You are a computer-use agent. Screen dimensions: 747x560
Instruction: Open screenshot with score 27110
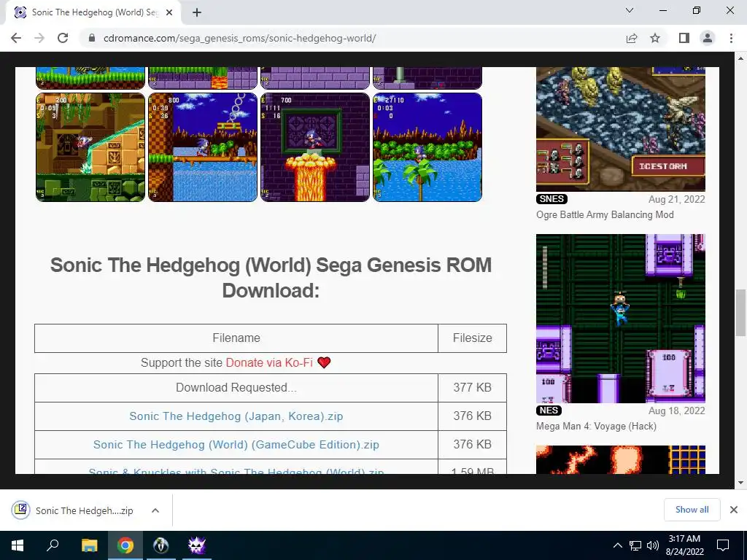click(x=427, y=147)
